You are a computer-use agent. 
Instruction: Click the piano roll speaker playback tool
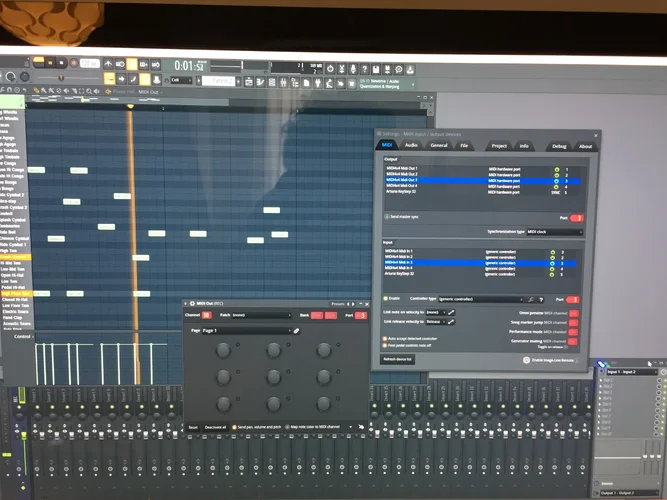(97, 91)
